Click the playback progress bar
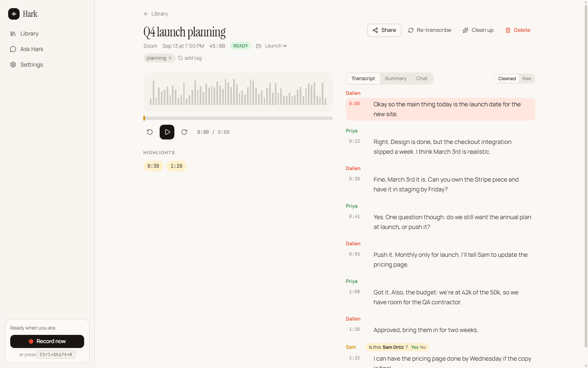588x368 pixels. (x=238, y=118)
